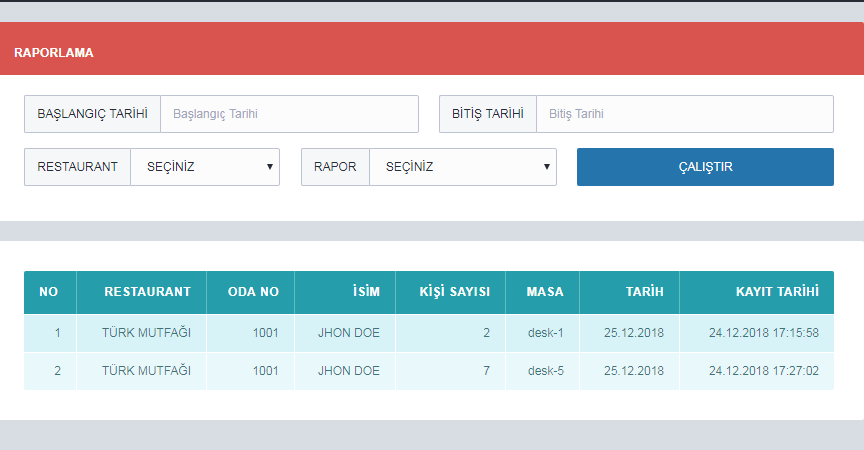Select the desk-5 table cell
The width and height of the screenshot is (864, 450).
coord(542,371)
